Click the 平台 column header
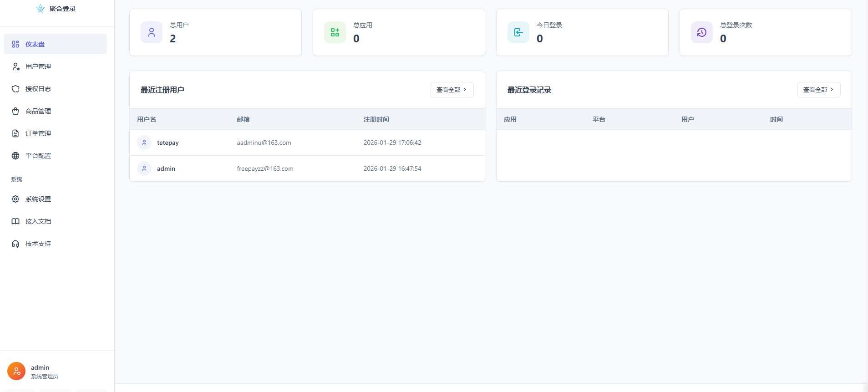This screenshot has width=868, height=392. (599, 119)
